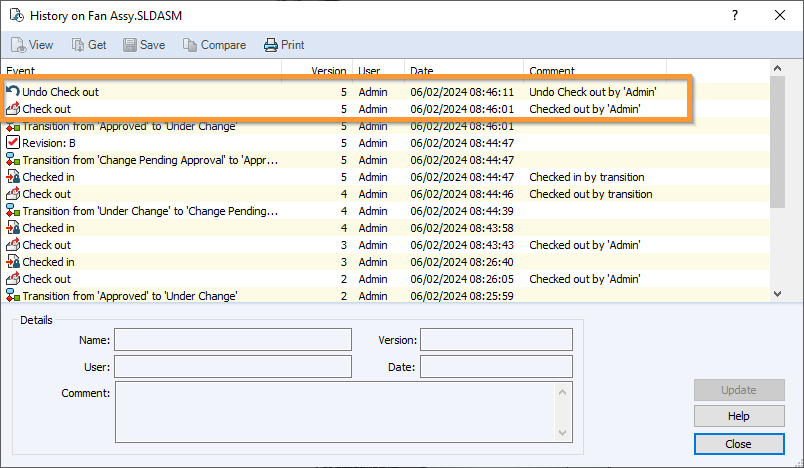
Task: Click the title bar help question mark
Action: coord(735,15)
